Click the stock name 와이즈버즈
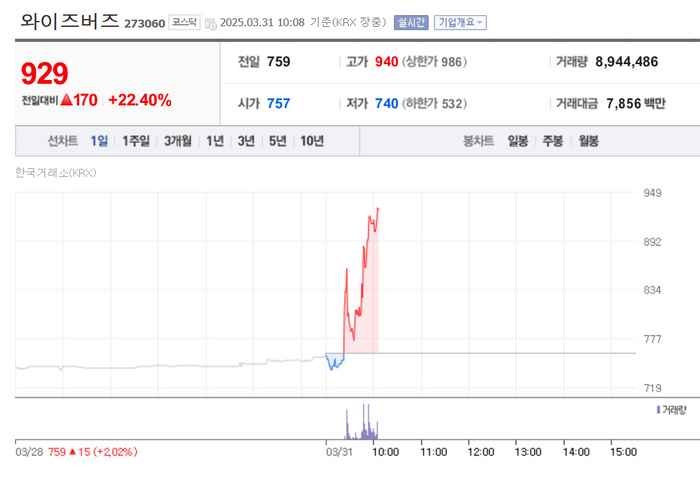700x480 pixels. tap(70, 21)
